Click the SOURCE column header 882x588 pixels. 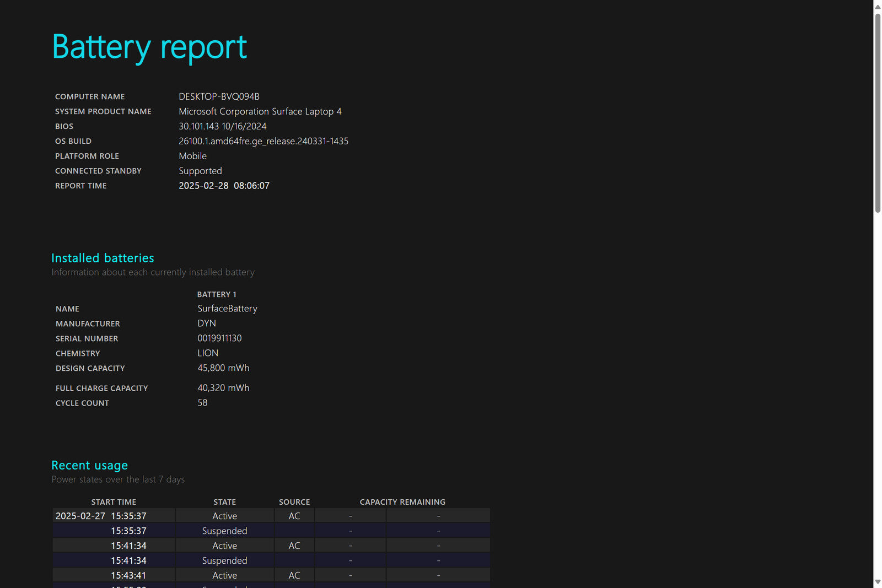[294, 502]
